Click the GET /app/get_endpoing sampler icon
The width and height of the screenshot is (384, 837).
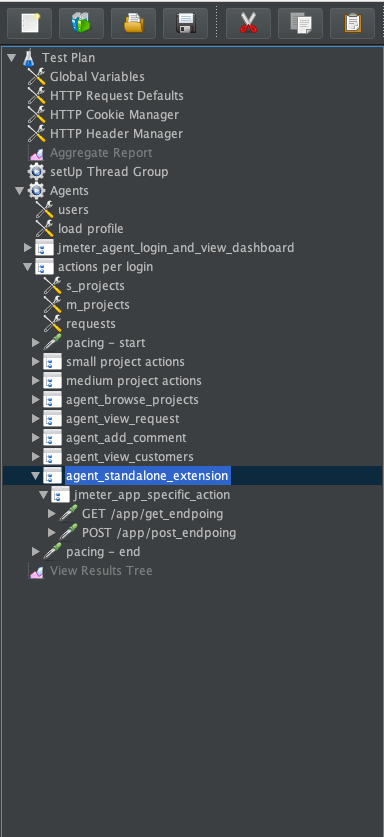pyautogui.click(x=68, y=514)
